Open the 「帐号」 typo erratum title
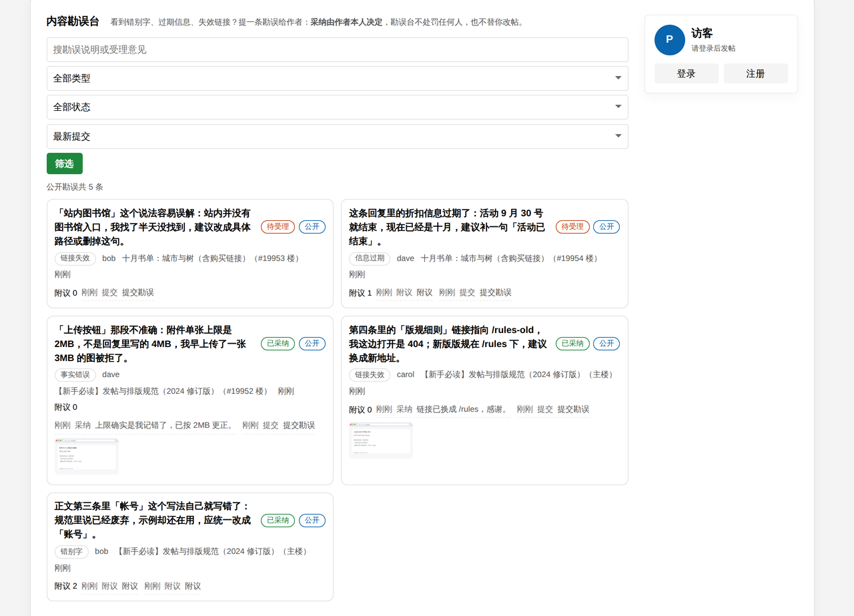This screenshot has height=616, width=854. tap(153, 521)
